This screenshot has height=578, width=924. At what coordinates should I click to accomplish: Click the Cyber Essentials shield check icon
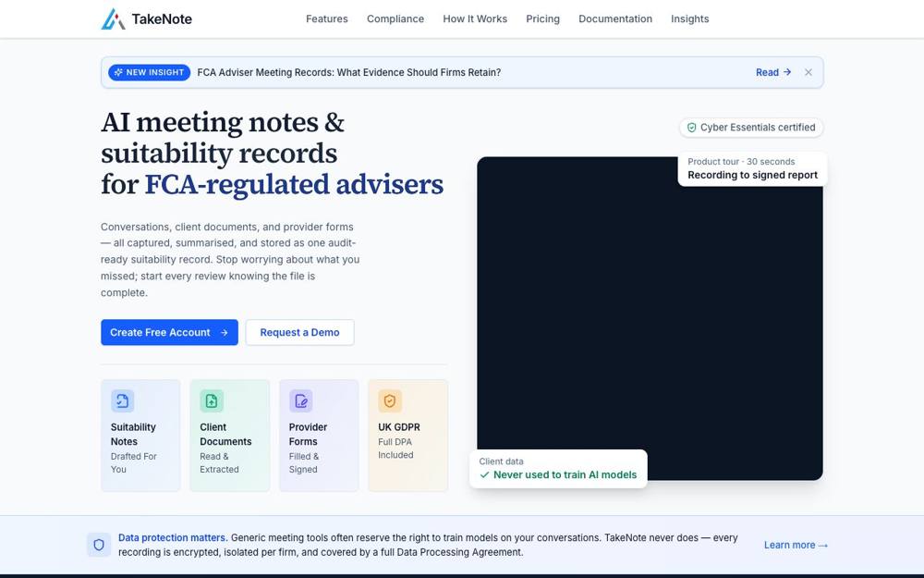tap(692, 128)
